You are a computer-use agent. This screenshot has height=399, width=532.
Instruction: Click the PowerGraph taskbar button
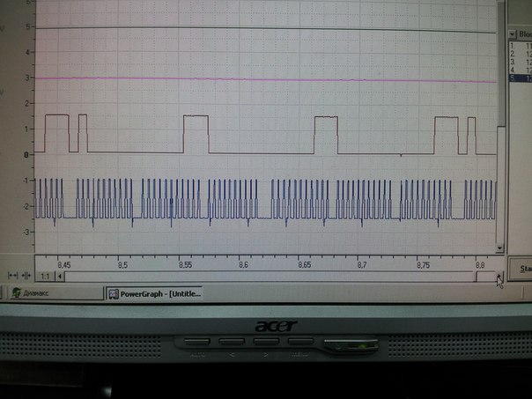pos(155,294)
